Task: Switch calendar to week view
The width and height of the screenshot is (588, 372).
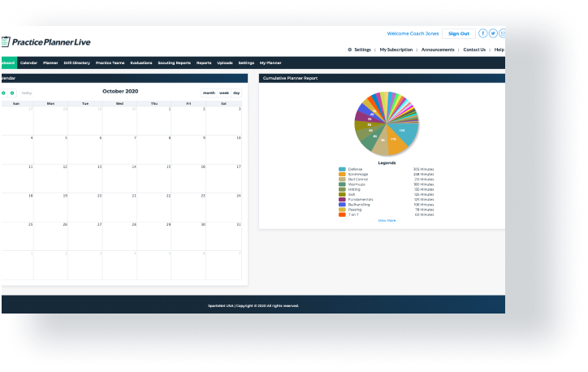Action: click(224, 93)
